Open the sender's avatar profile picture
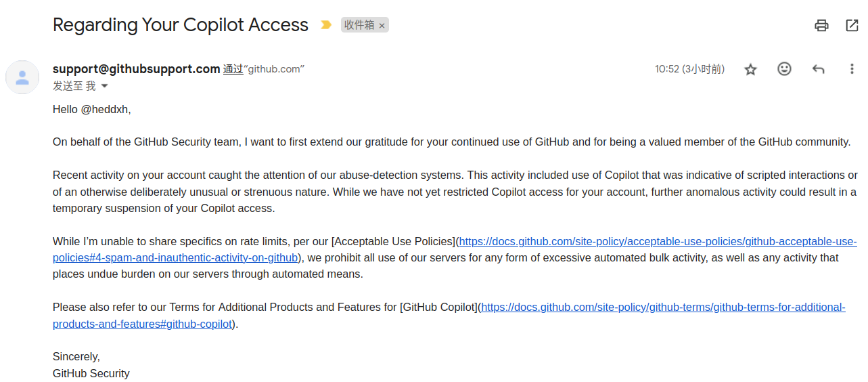The width and height of the screenshot is (868, 382). click(x=22, y=77)
